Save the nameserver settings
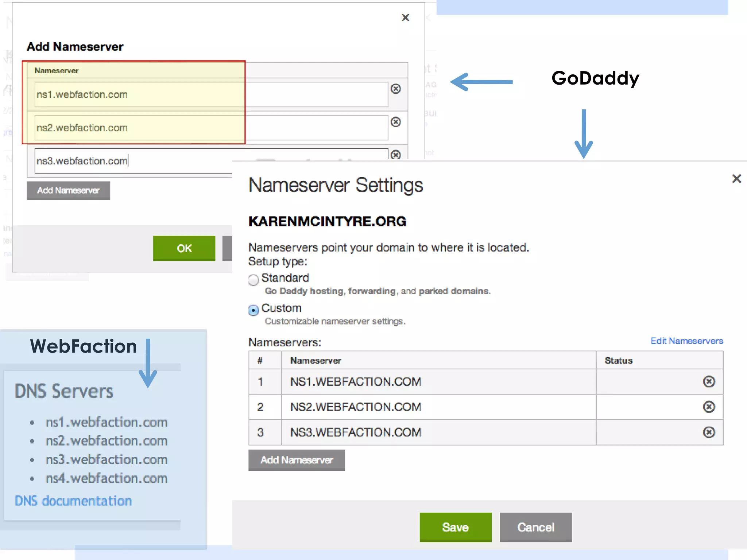The height and width of the screenshot is (560, 747). [456, 527]
